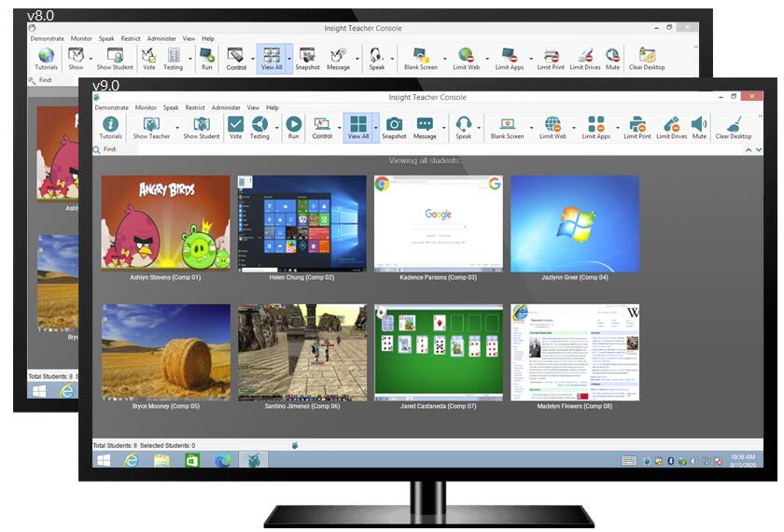Open the Restrict menu in front v9.0 window
Image resolution: width=784 pixels, height=532 pixels.
(195, 107)
